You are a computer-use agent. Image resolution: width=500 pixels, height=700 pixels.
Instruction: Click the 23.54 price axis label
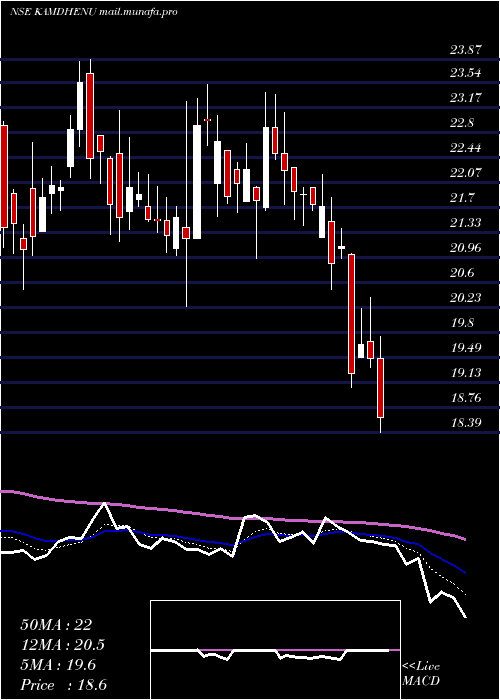tap(466, 73)
